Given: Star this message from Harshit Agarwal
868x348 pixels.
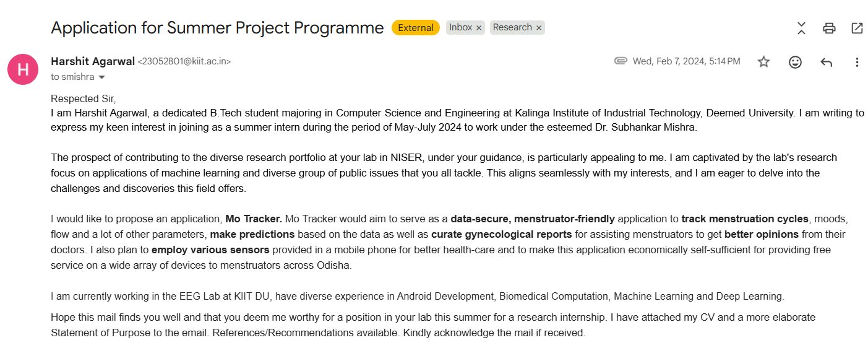Looking at the screenshot, I should coord(763,61).
